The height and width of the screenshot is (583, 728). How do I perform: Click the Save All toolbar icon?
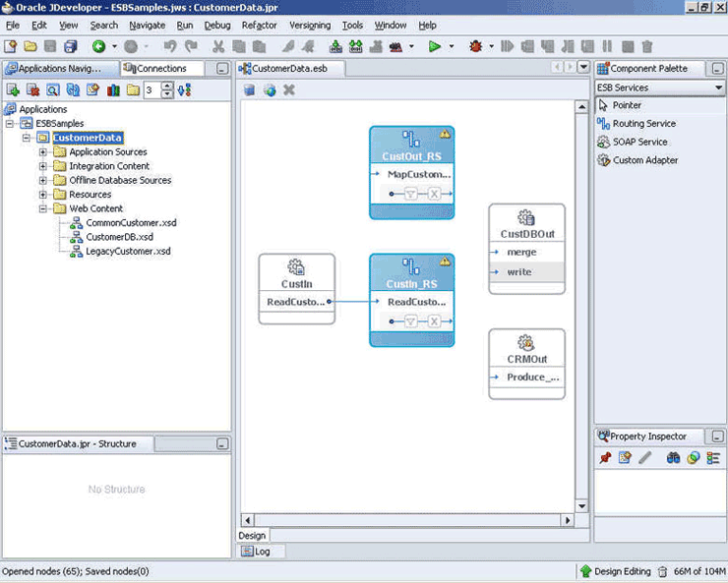pyautogui.click(x=71, y=46)
